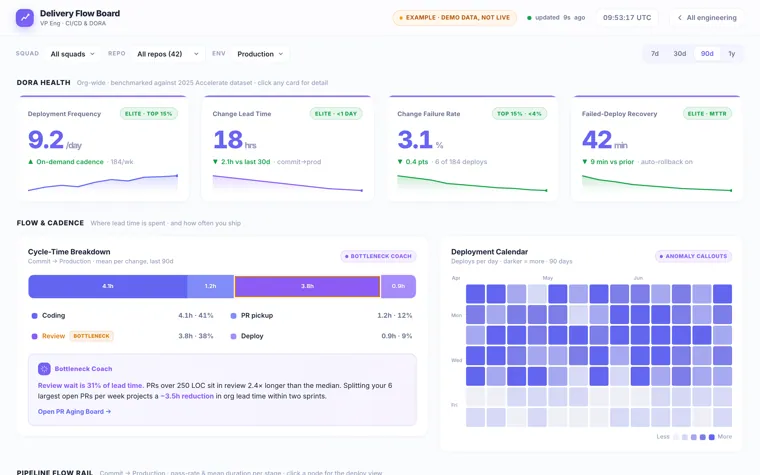Open the Failed-Deploy Recovery card
Screen dimensions: 760x475
click(x=657, y=148)
